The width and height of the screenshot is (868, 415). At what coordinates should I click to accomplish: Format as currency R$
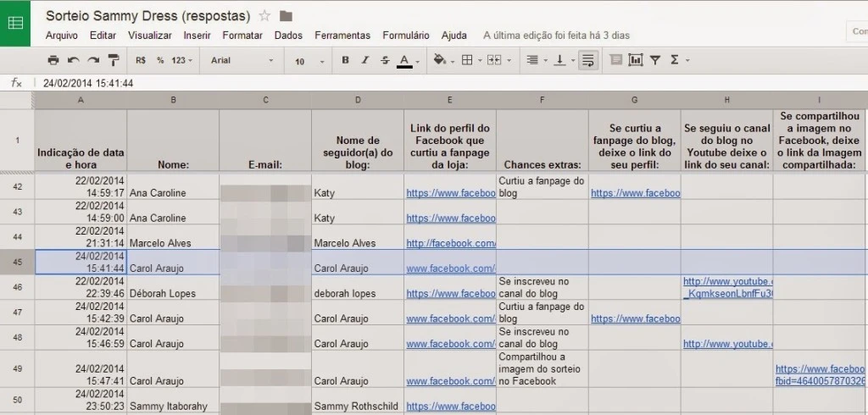coord(141,60)
